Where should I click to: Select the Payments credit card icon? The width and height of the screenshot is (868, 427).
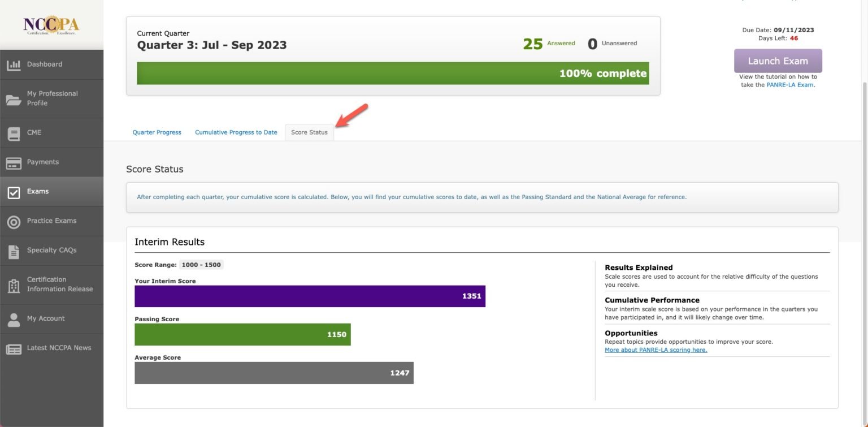pyautogui.click(x=14, y=163)
